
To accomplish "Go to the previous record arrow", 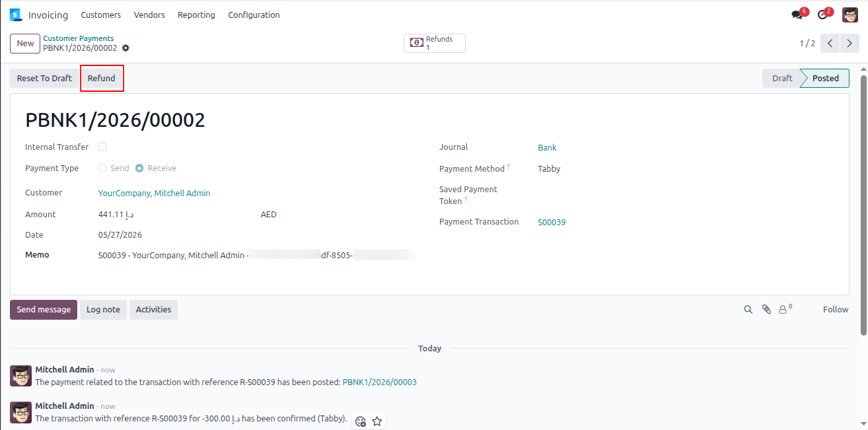I will (x=830, y=44).
